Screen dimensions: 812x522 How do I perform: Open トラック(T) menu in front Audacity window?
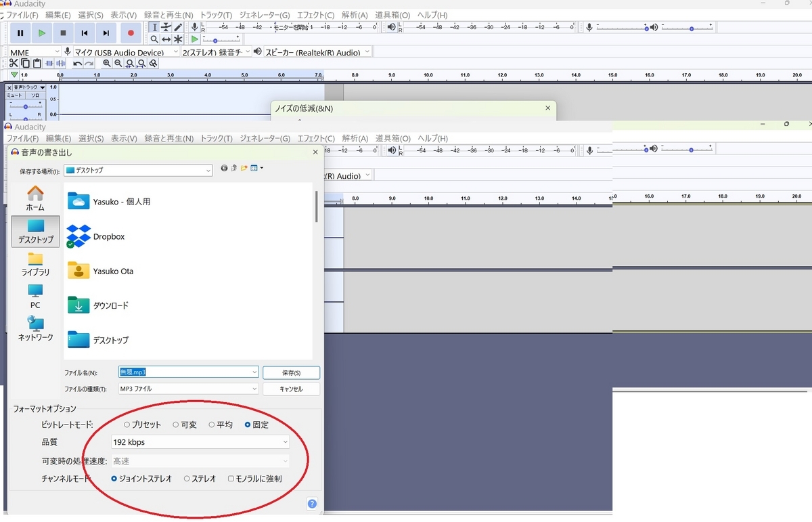216,138
